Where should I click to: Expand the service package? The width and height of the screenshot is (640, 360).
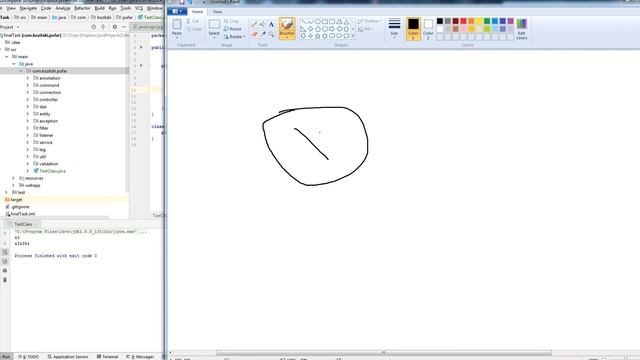tap(28, 142)
